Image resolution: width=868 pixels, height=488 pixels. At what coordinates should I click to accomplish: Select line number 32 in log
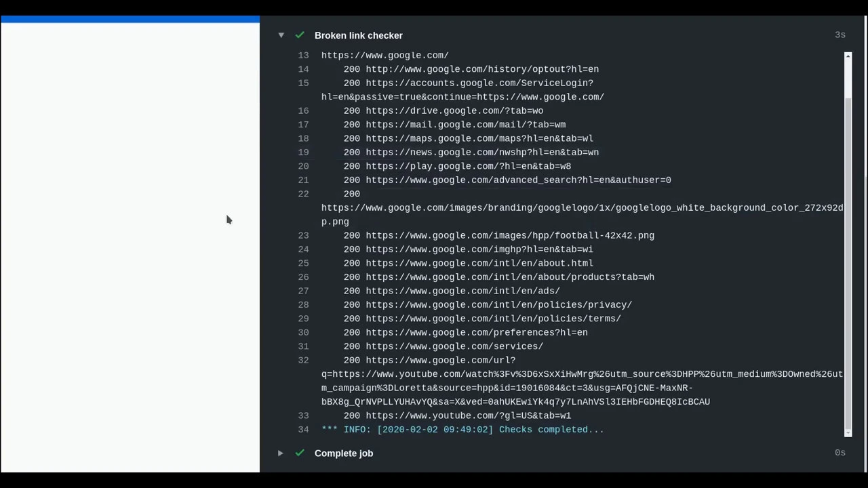coord(303,361)
